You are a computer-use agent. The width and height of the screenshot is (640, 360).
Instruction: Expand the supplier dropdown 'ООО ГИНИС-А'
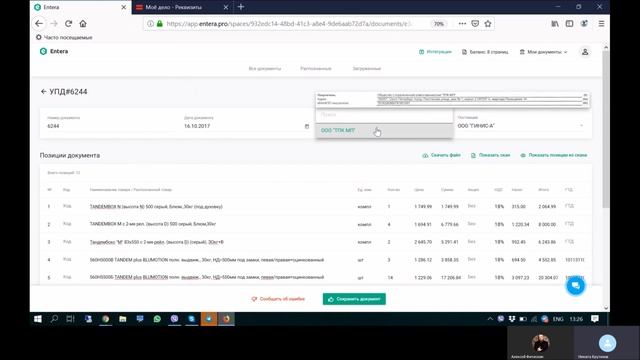[x=520, y=126]
